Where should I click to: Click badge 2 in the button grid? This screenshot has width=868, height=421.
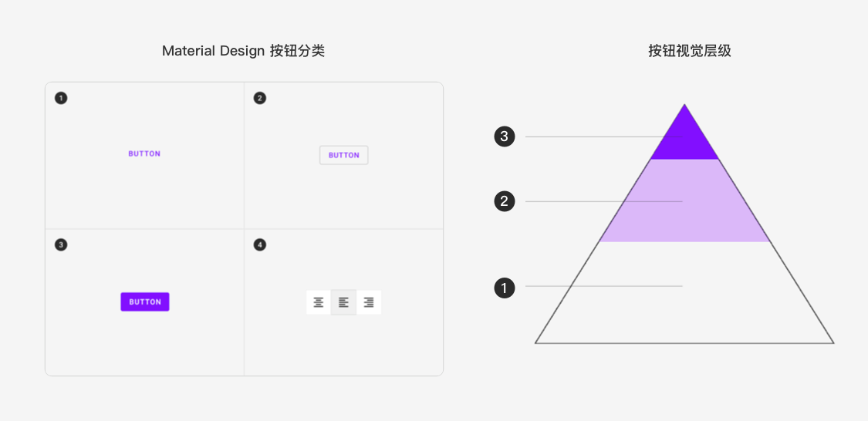259,99
